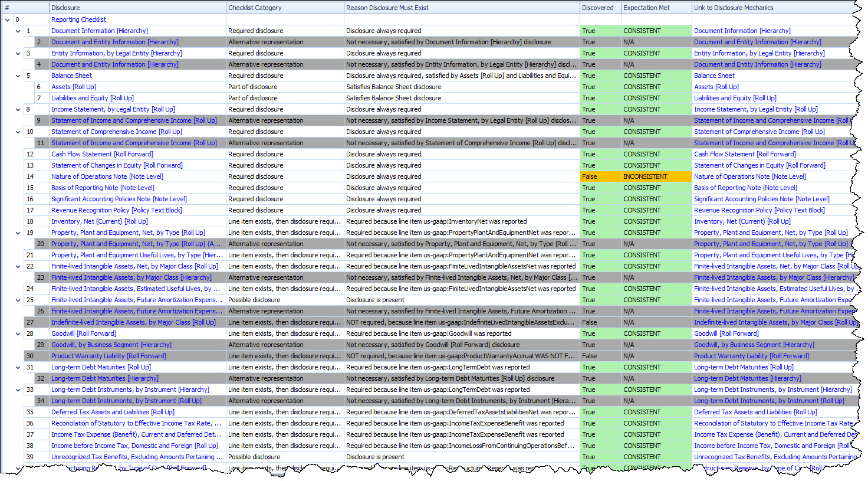Sort by Reason Disclosure Must Exist header
Screen dimensions: 868x481
point(462,8)
